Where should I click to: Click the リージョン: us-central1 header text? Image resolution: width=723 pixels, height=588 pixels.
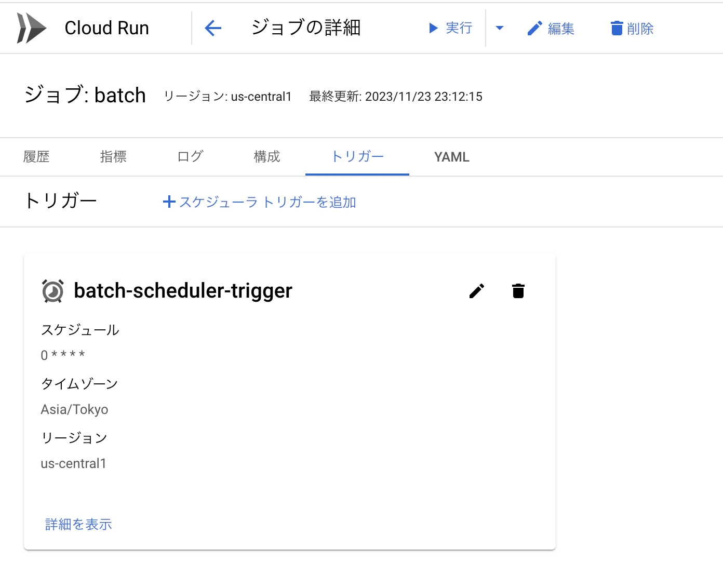pyautogui.click(x=227, y=97)
